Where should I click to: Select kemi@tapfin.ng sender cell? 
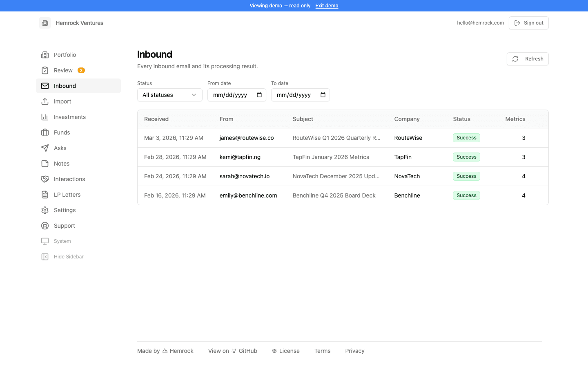point(240,157)
